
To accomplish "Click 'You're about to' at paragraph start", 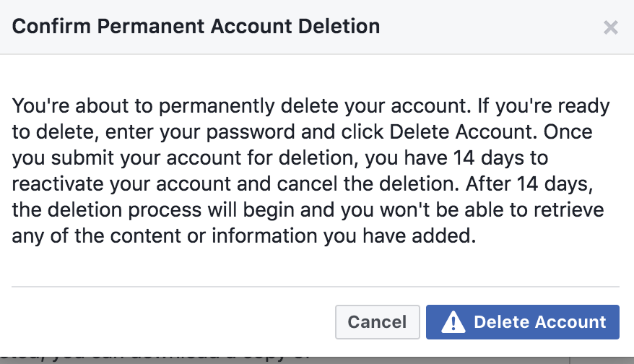I will pyautogui.click(x=67, y=107).
